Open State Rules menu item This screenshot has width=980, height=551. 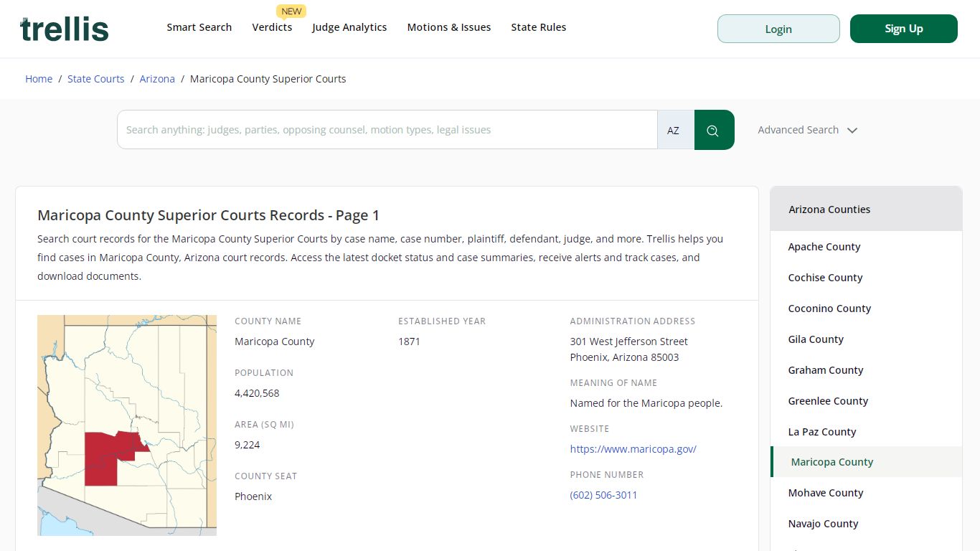tap(539, 27)
